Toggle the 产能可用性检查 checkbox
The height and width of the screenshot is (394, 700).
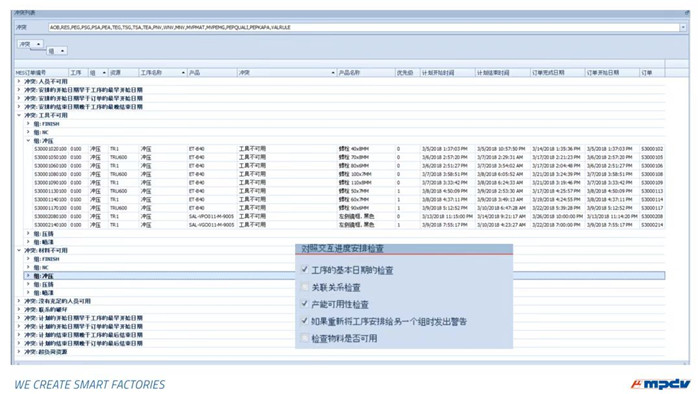click(305, 304)
